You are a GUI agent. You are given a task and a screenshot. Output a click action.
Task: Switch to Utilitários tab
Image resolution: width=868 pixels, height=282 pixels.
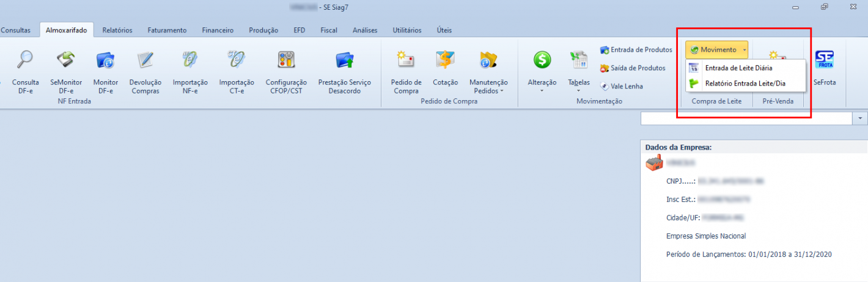pos(407,30)
